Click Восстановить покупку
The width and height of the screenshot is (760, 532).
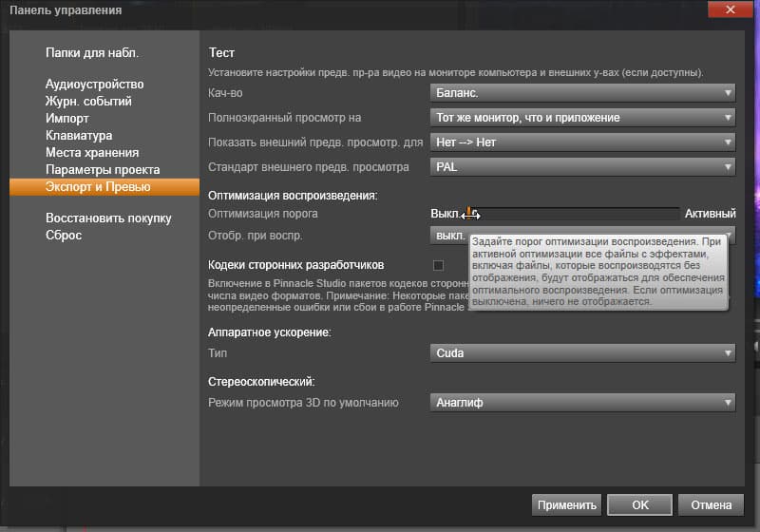[x=108, y=218]
